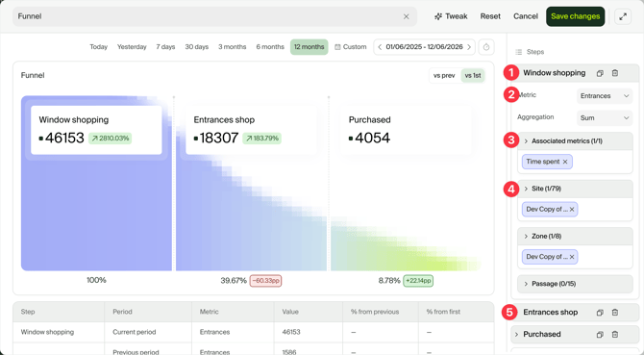Click the Value column header
The width and height of the screenshot is (644, 355).
point(309,312)
